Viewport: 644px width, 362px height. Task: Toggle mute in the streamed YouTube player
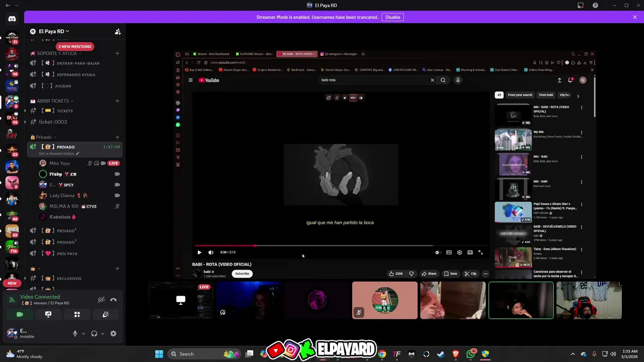(211, 252)
